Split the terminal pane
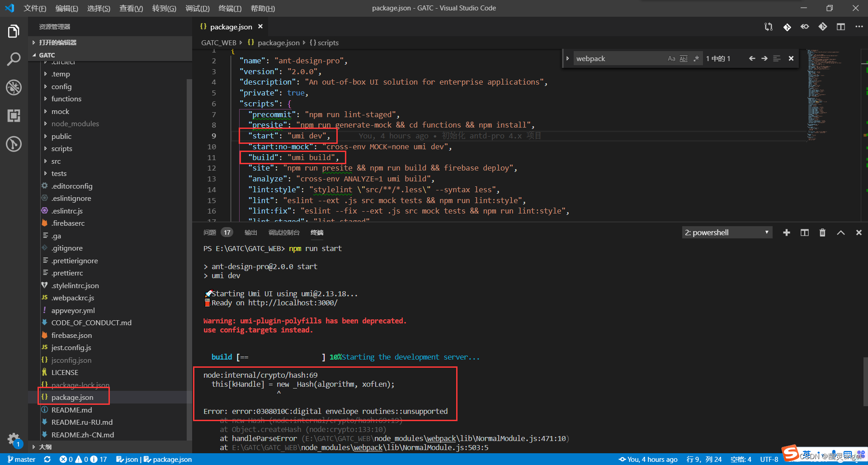Viewport: 868px width, 465px height. (x=805, y=232)
